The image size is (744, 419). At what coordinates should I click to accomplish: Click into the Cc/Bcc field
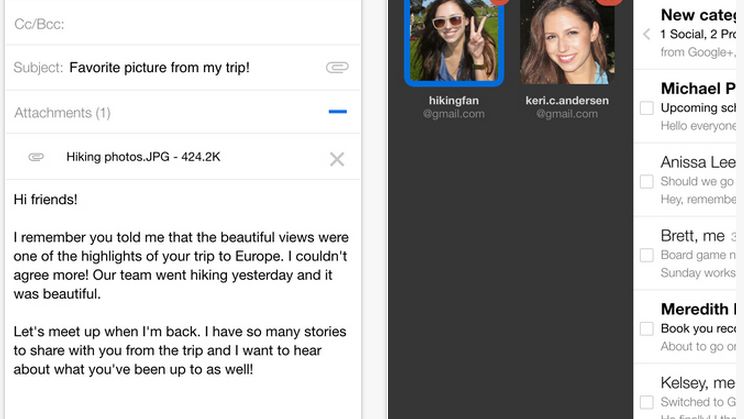(183, 23)
